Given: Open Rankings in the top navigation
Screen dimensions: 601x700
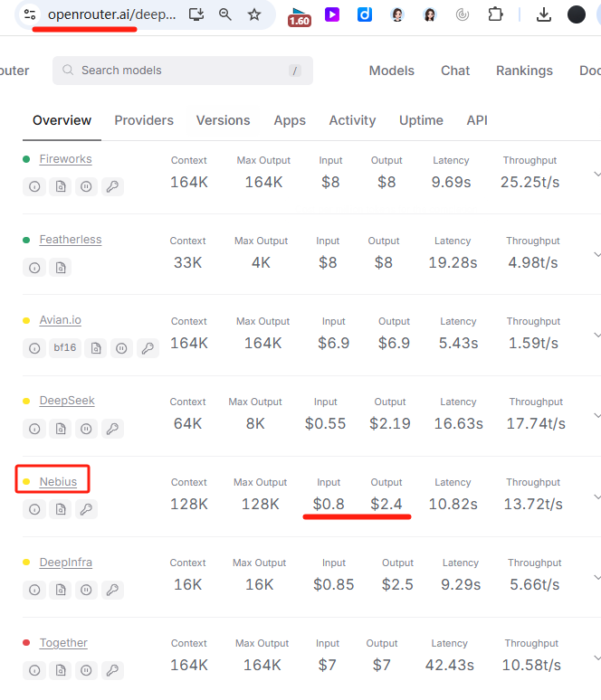Looking at the screenshot, I should [524, 71].
